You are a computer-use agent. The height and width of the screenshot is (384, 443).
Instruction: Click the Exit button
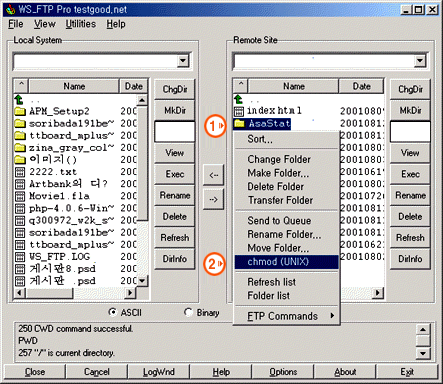pyautogui.click(x=407, y=372)
